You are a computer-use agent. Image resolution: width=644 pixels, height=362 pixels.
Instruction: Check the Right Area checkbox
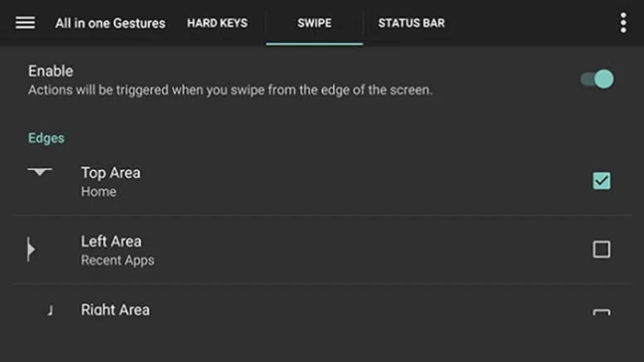pos(601,312)
